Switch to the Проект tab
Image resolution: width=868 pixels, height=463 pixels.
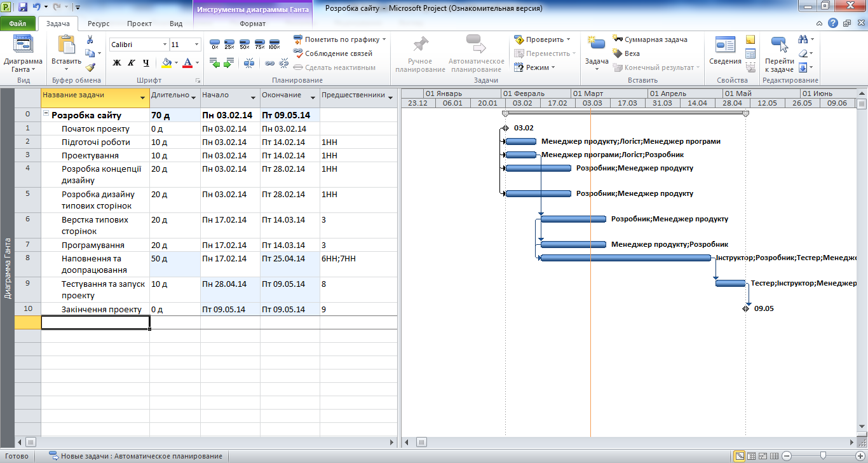pos(139,24)
